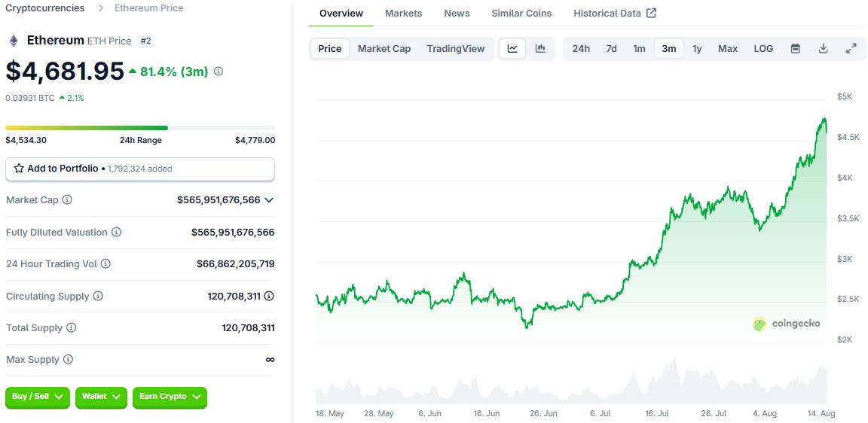Click the external link icon by Historical Data

(x=652, y=13)
